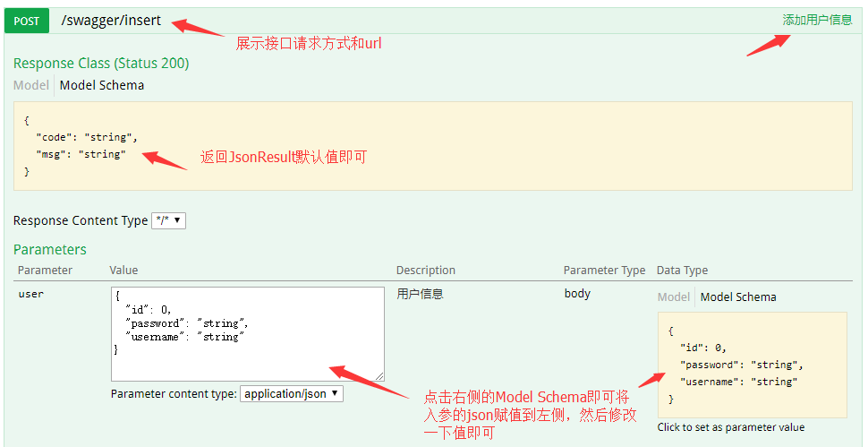The height and width of the screenshot is (447, 868).
Task: Click the "code": "string" line in response schema
Action: pos(87,137)
